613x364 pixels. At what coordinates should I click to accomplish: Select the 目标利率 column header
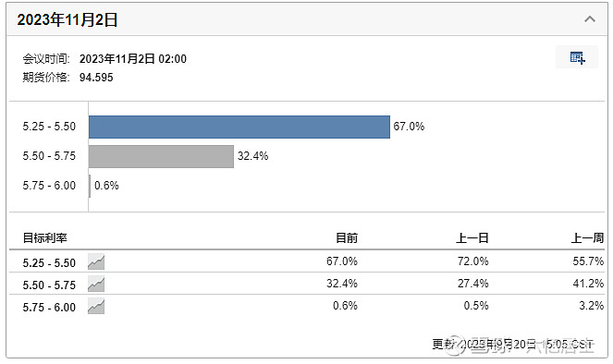45,237
